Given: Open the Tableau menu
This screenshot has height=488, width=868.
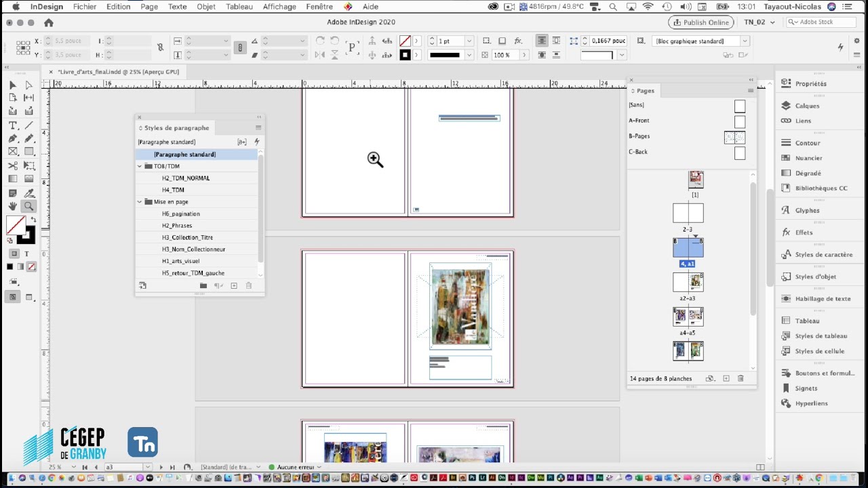Looking at the screenshot, I should pyautogui.click(x=239, y=7).
